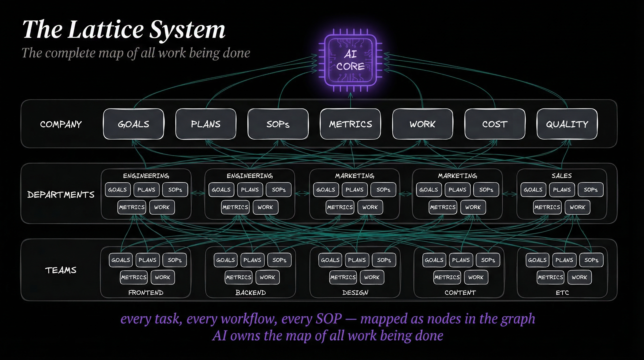
Task: Click the METRICS box in the BACKEND team
Action: [238, 277]
